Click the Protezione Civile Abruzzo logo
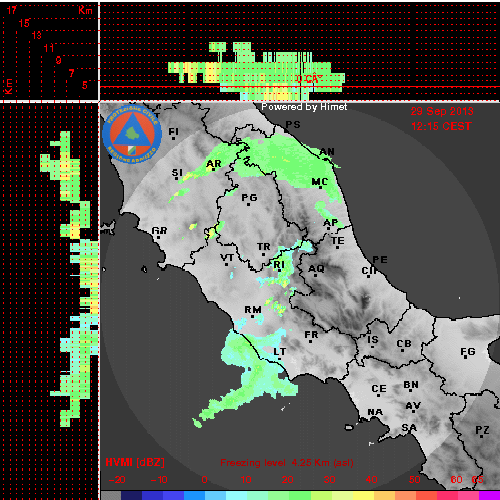 tap(132, 135)
